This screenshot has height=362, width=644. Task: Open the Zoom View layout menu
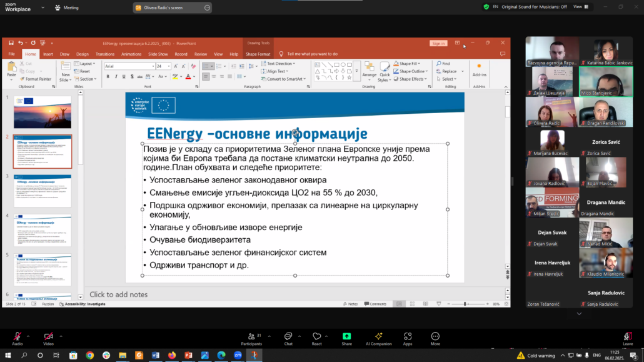pyautogui.click(x=581, y=7)
